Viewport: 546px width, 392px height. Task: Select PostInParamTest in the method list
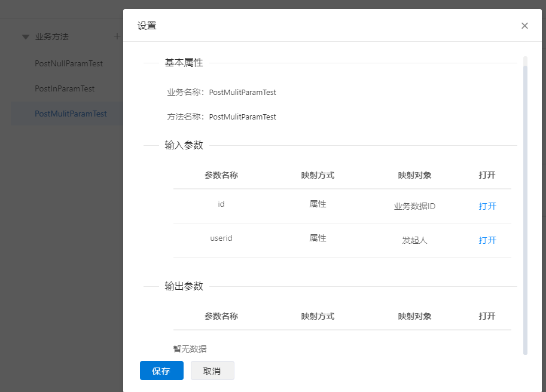(65, 88)
